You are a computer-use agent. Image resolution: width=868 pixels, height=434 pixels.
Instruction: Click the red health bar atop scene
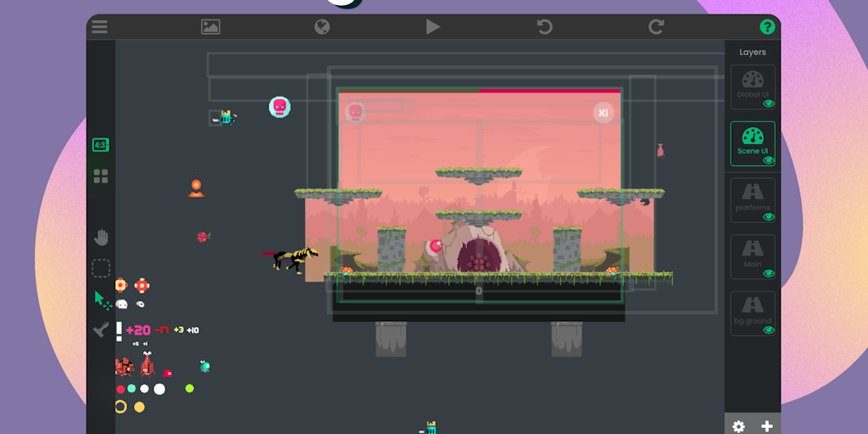(x=550, y=90)
